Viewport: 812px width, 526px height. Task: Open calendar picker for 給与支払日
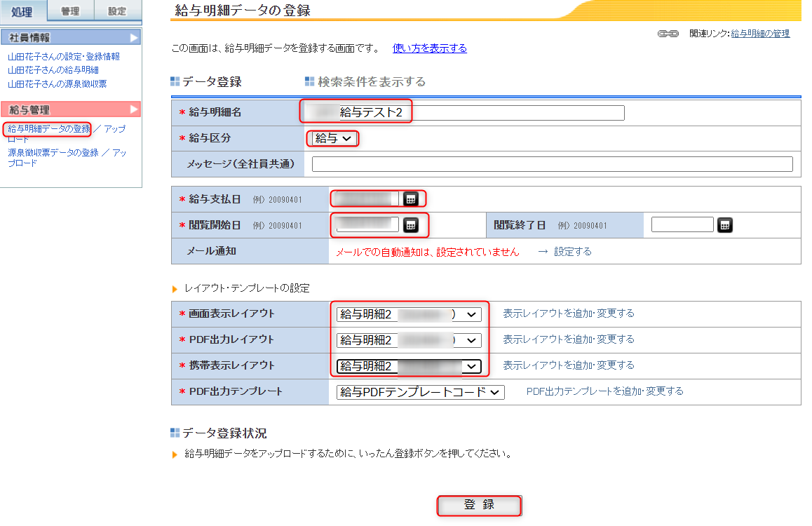pyautogui.click(x=411, y=198)
